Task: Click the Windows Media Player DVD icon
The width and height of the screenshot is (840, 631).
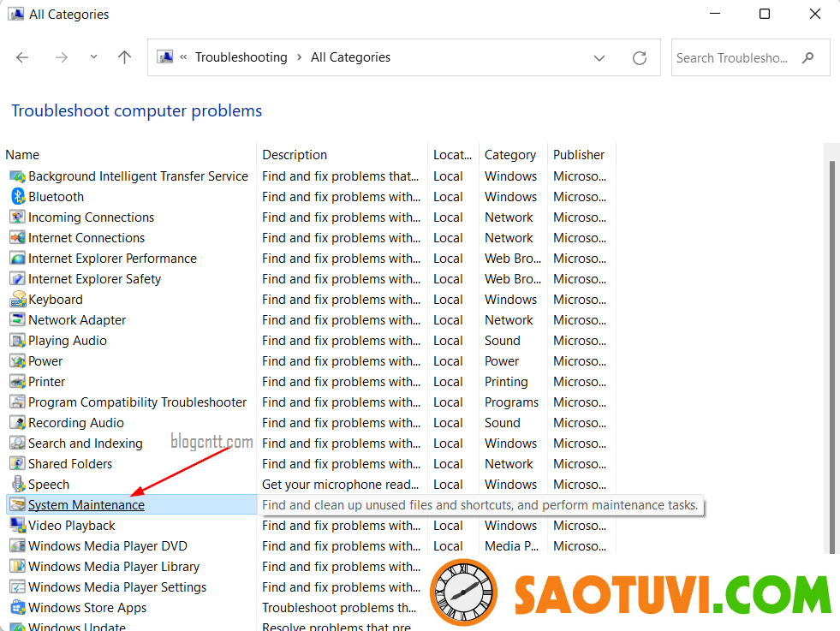Action: click(x=18, y=546)
